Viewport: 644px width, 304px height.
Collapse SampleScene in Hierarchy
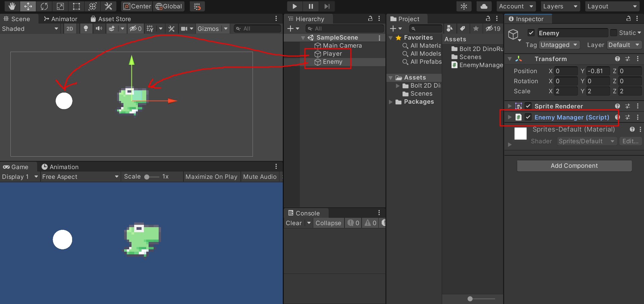(x=303, y=38)
